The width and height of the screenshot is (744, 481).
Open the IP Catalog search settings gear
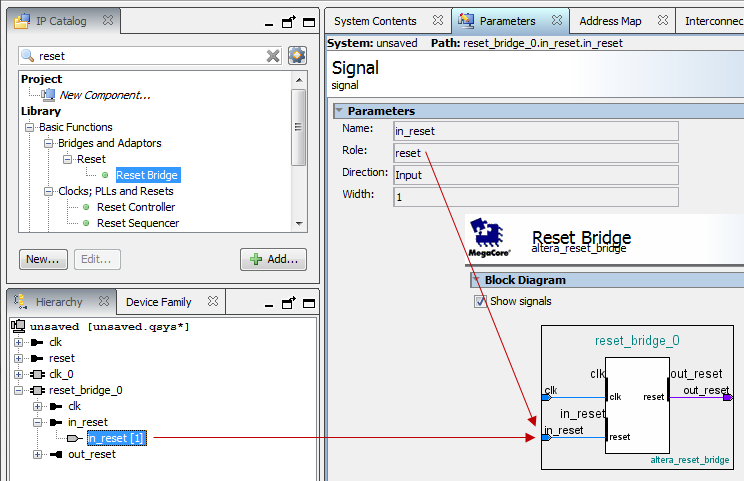[x=297, y=56]
